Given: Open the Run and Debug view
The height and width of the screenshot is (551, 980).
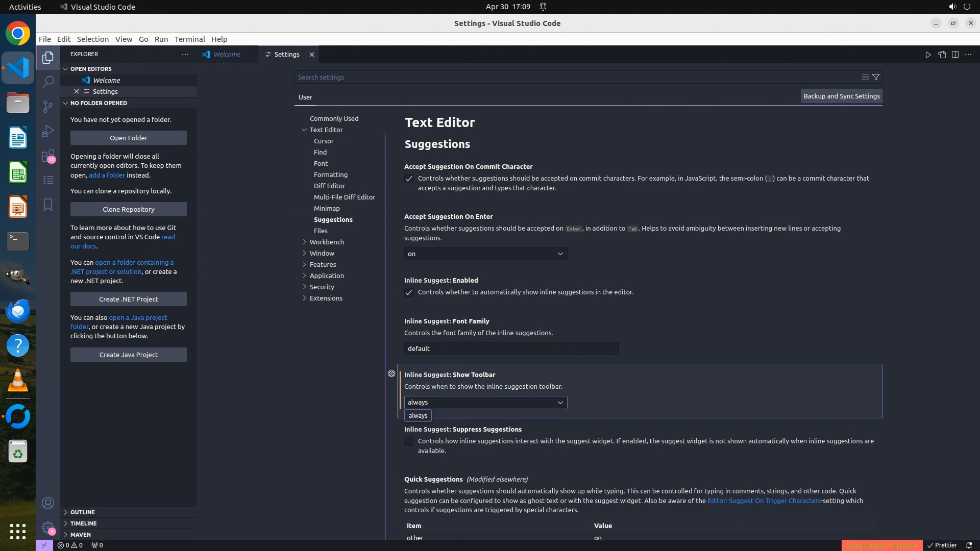Looking at the screenshot, I should tap(48, 131).
